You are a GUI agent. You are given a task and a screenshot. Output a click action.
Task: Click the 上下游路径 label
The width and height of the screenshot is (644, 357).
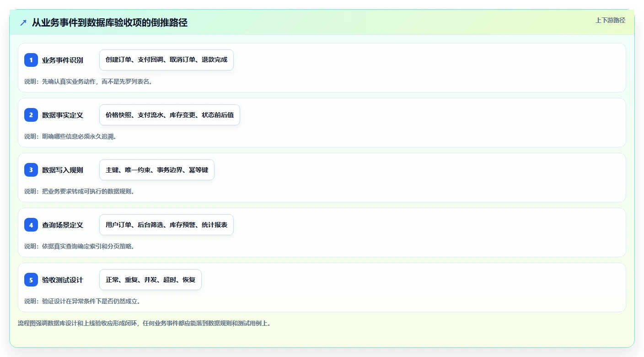coord(610,20)
